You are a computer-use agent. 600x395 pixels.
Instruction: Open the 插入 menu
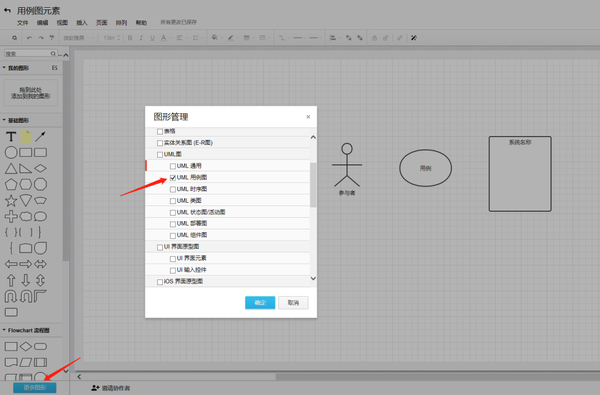tap(82, 23)
